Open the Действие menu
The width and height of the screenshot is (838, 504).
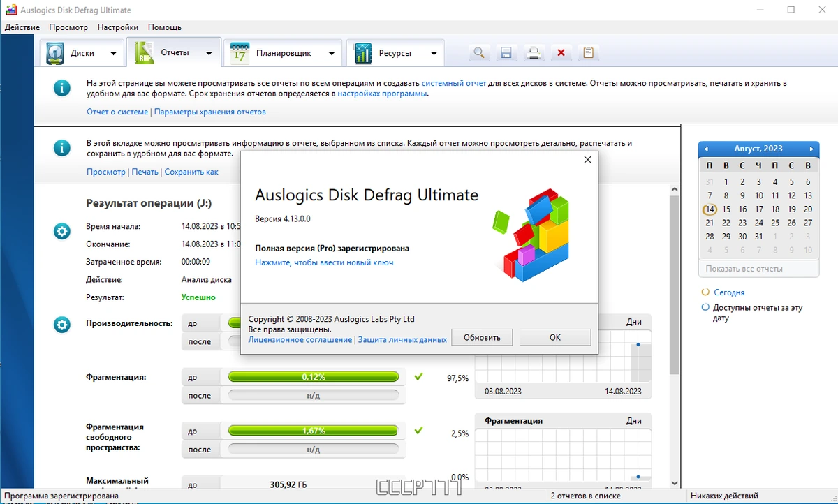tap(22, 27)
